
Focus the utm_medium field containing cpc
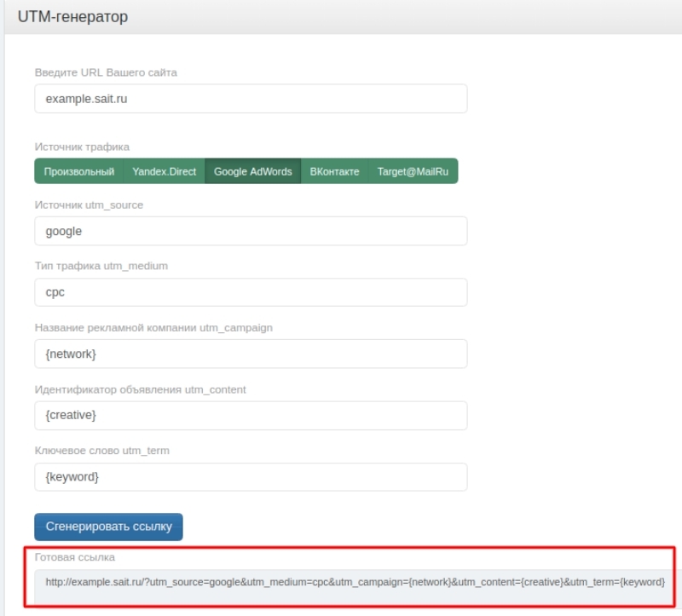251,292
